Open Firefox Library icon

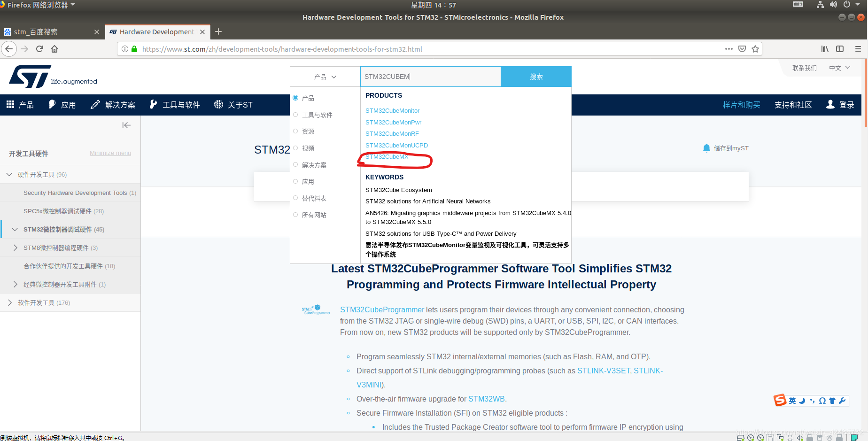point(825,49)
